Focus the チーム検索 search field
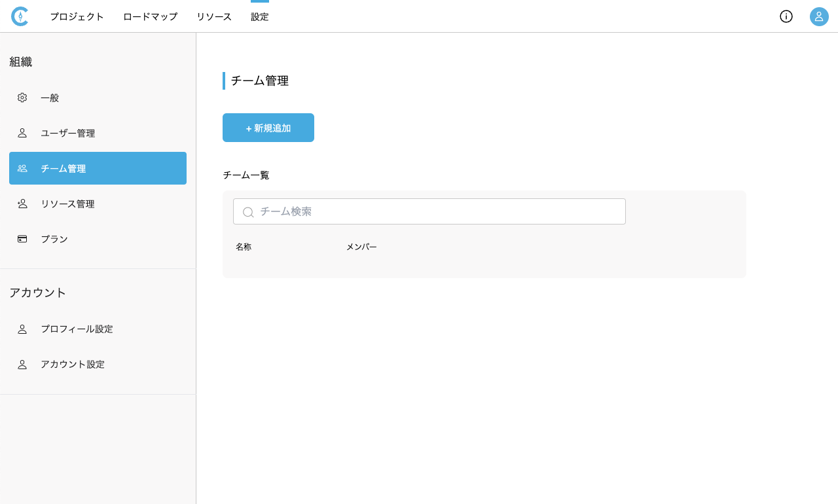 pos(439,211)
